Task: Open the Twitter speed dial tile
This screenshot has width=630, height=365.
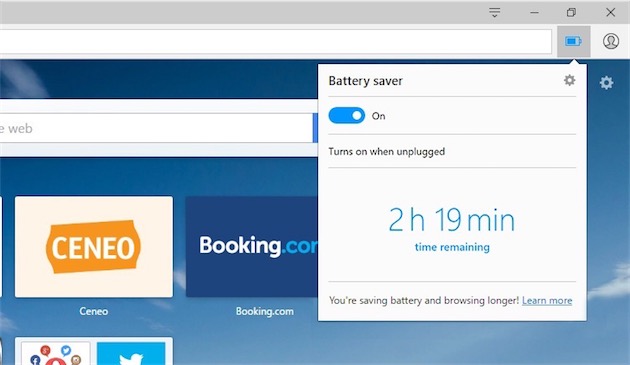Action: (131, 354)
